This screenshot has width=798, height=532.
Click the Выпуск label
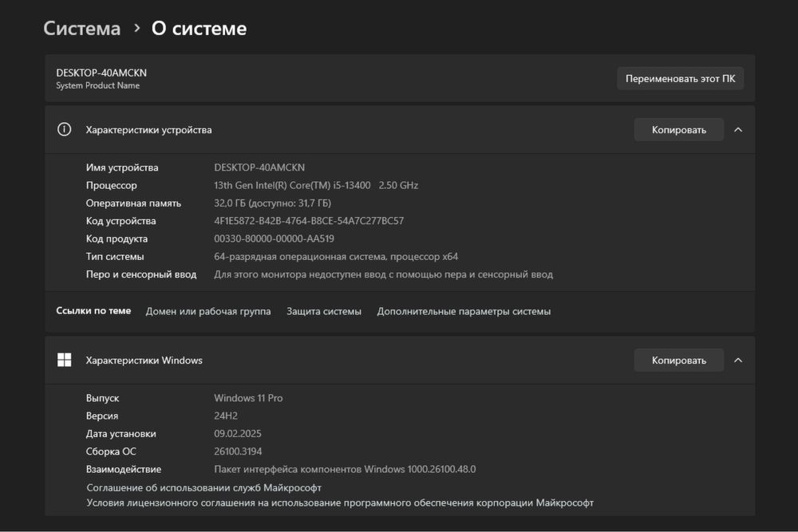(102, 398)
